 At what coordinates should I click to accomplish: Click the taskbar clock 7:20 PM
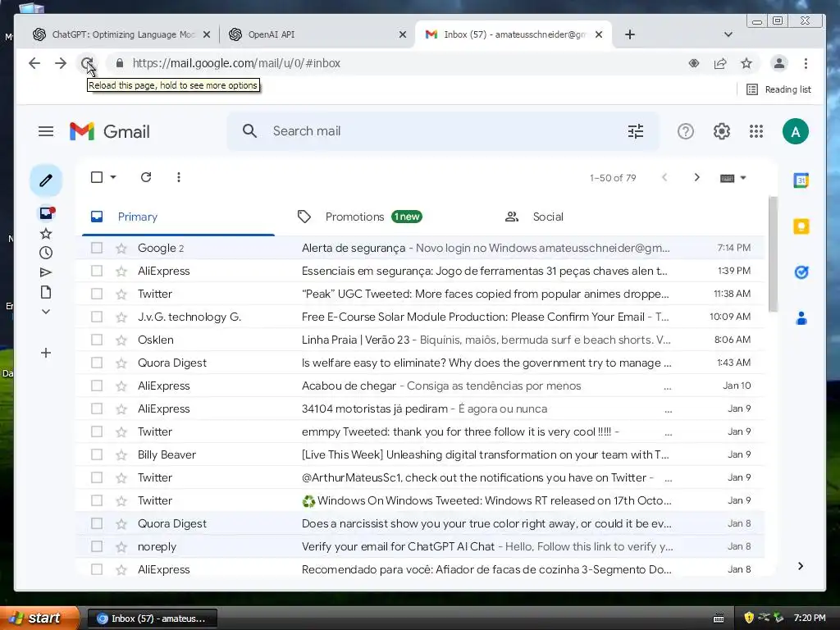tap(810, 618)
